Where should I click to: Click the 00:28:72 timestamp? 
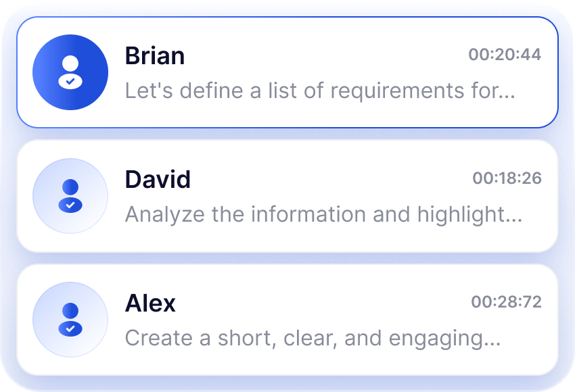506,302
